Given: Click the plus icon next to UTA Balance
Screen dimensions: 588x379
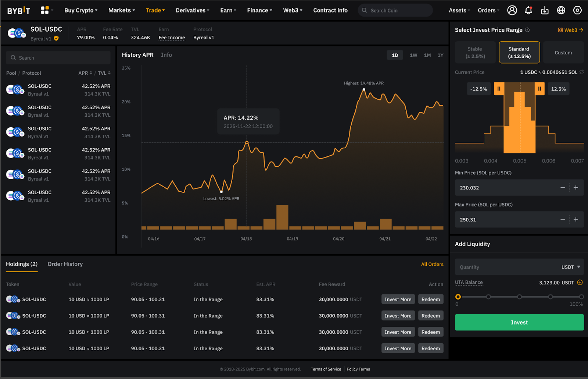Looking at the screenshot, I should pyautogui.click(x=580, y=283).
